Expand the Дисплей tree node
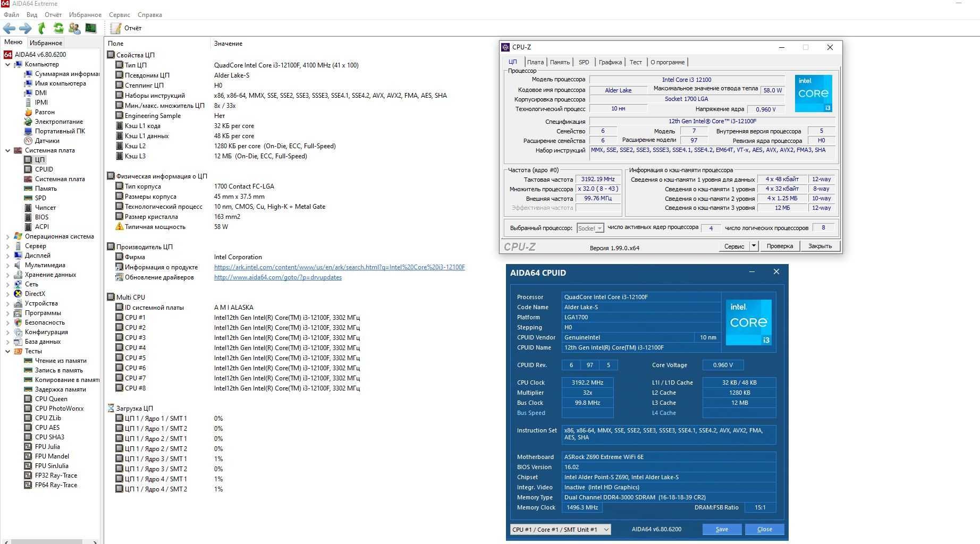This screenshot has height=544, width=980. pyautogui.click(x=7, y=256)
